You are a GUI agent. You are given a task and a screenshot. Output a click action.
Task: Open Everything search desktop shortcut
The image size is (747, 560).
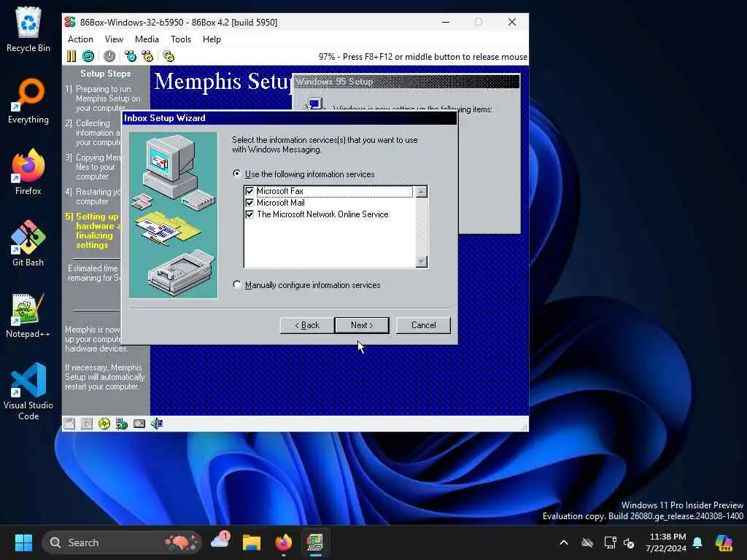(x=28, y=101)
